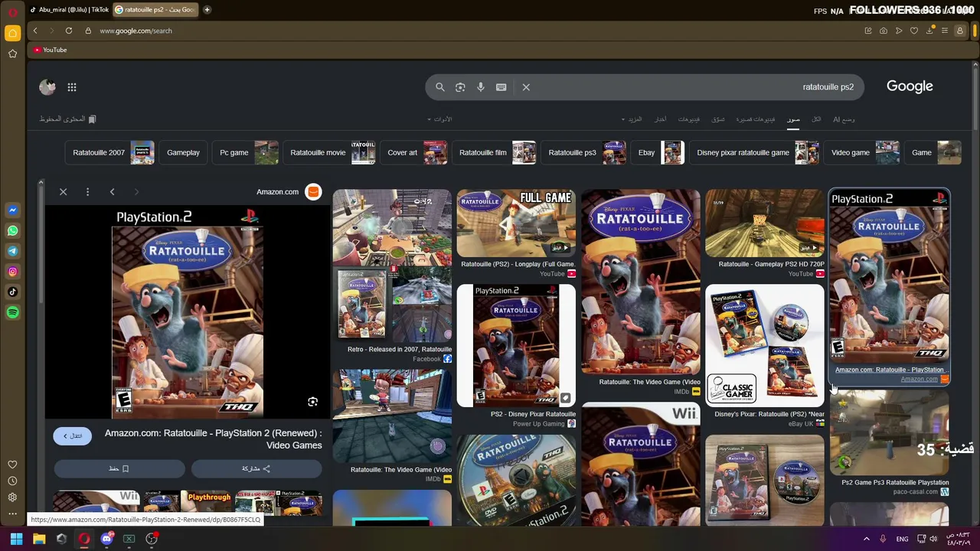Click the ENG language indicator in taskbar

click(x=902, y=539)
